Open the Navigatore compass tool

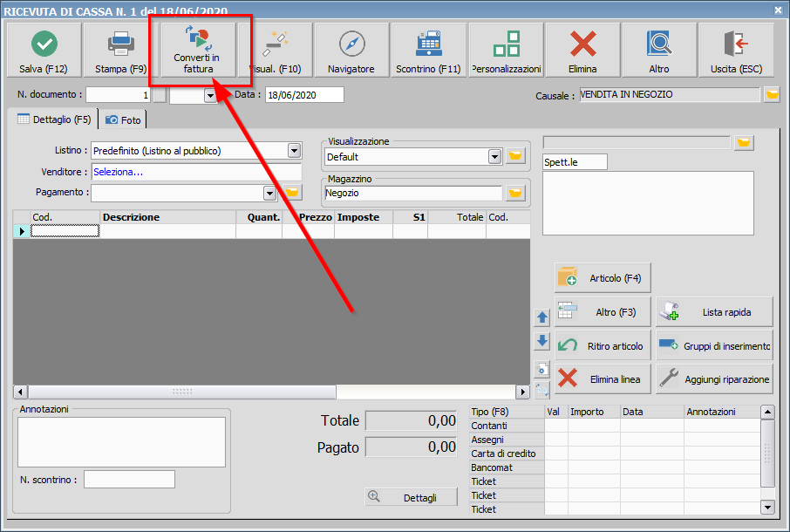coord(351,51)
